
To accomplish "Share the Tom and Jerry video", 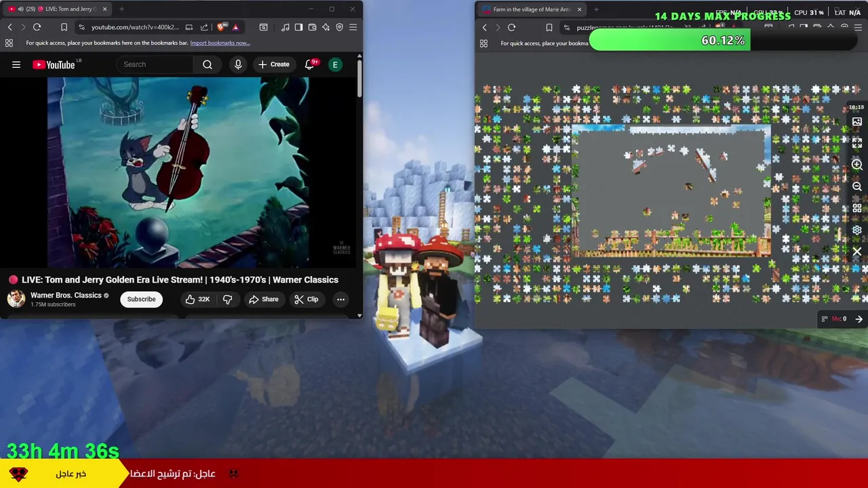I will (264, 299).
